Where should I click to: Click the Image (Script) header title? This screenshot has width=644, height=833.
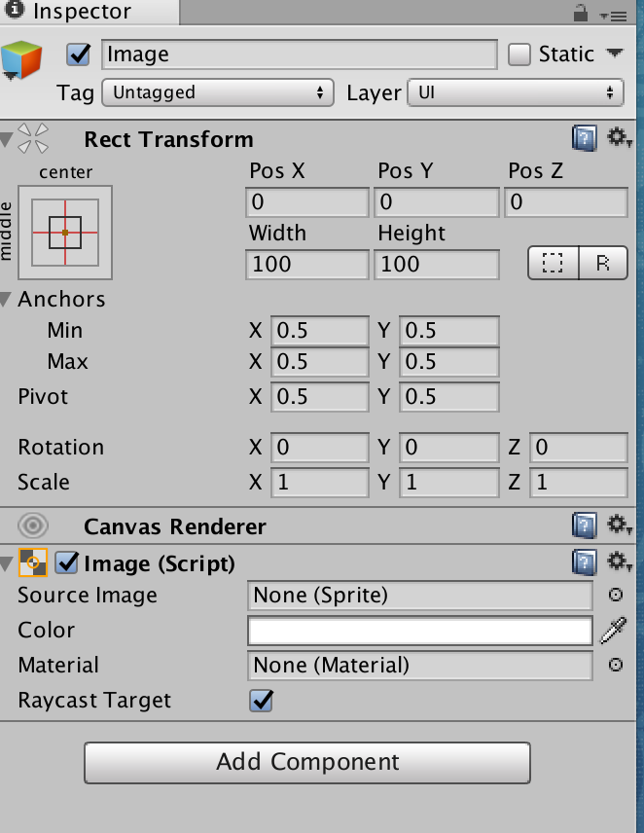click(x=160, y=563)
